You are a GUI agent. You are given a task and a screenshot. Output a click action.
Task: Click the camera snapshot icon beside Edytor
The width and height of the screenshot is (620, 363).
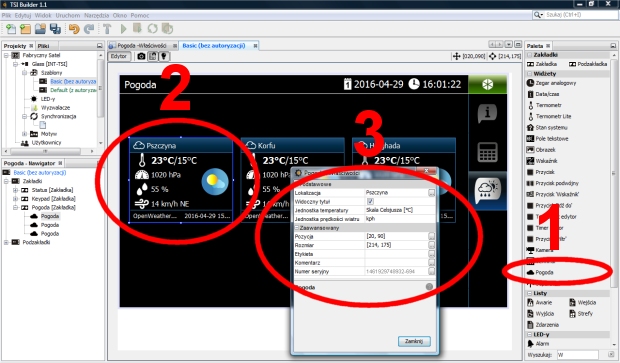coord(141,57)
